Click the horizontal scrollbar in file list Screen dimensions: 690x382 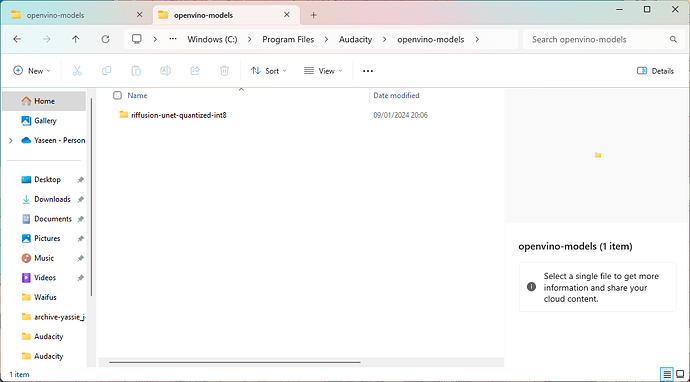(235, 363)
